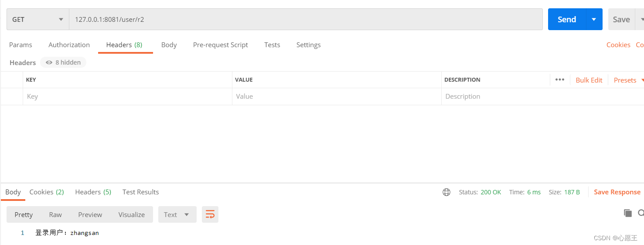Switch to the Params tab
Viewport: 644px width, 245px height.
(x=20, y=45)
